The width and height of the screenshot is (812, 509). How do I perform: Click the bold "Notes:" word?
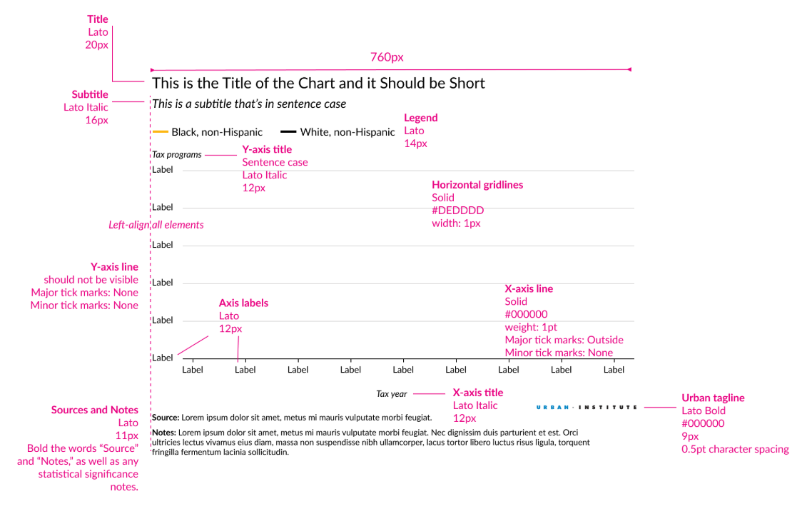coord(164,433)
